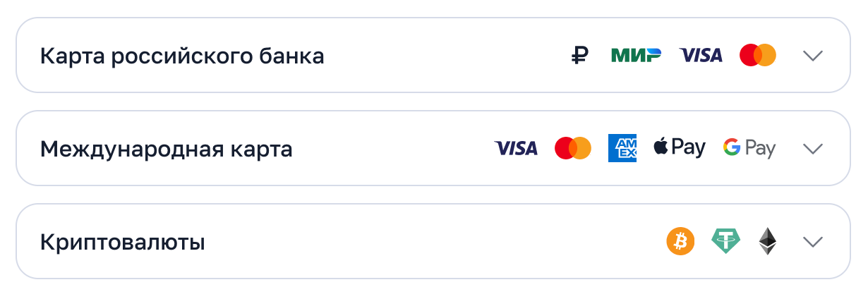The width and height of the screenshot is (868, 299).
Task: Click the Mastercard logo in international card row
Action: [573, 148]
